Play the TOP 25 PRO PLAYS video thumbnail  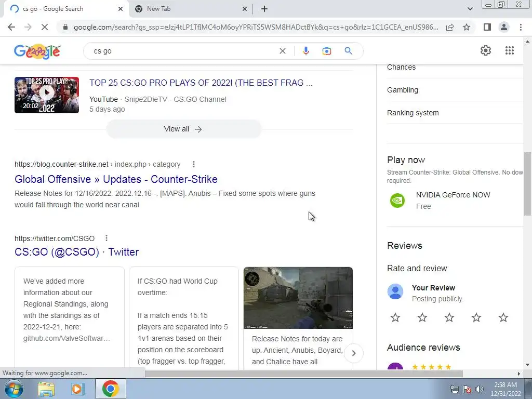coord(47,95)
